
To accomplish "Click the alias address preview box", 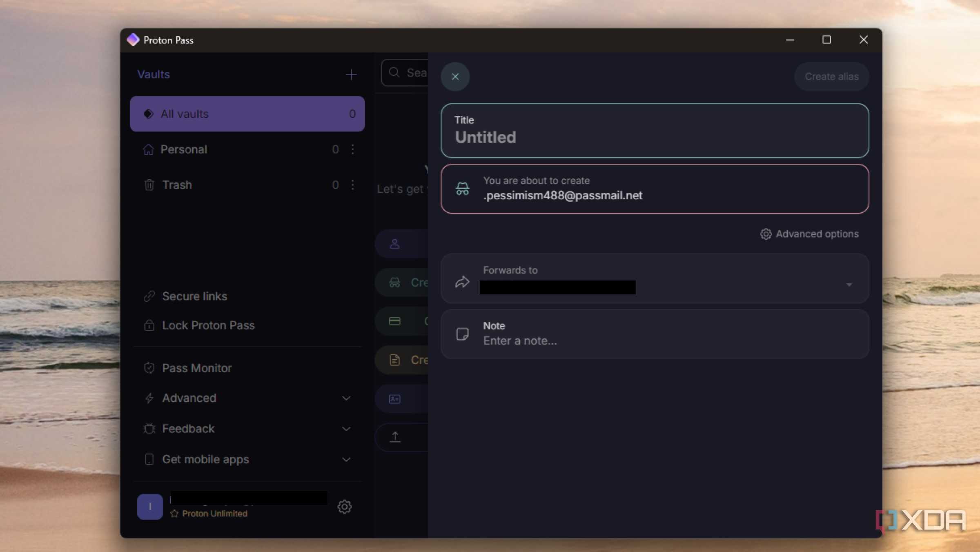I will [x=655, y=189].
